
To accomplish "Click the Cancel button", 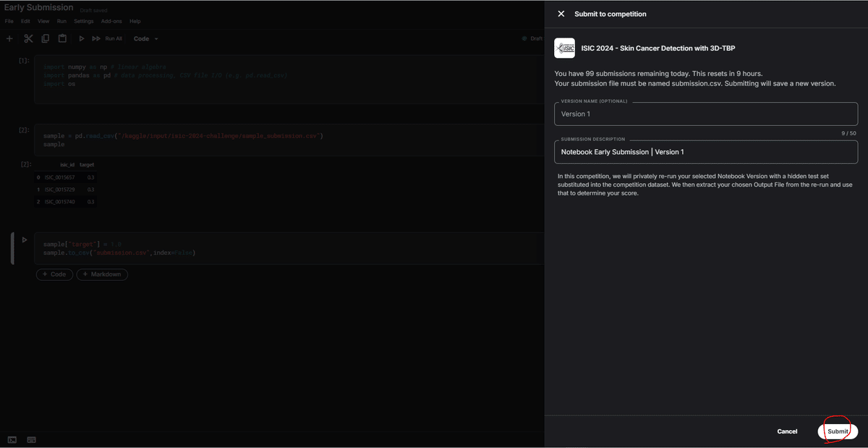I will (x=787, y=431).
